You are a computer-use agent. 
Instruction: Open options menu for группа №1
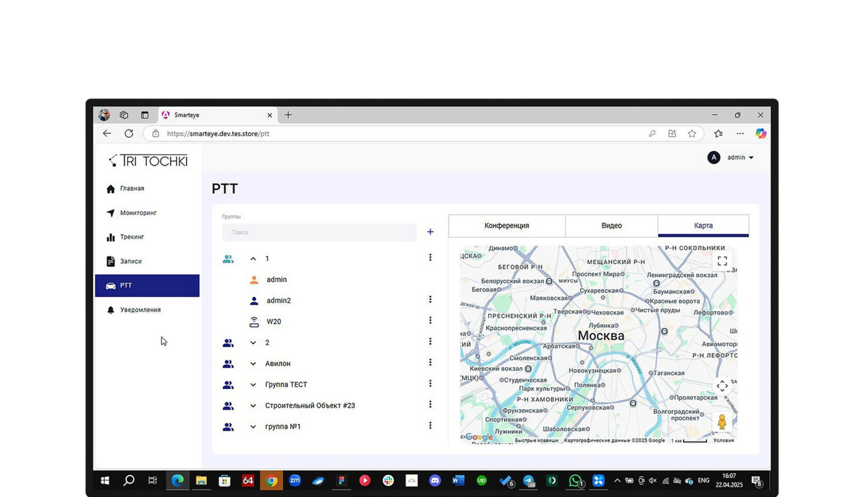[430, 425]
